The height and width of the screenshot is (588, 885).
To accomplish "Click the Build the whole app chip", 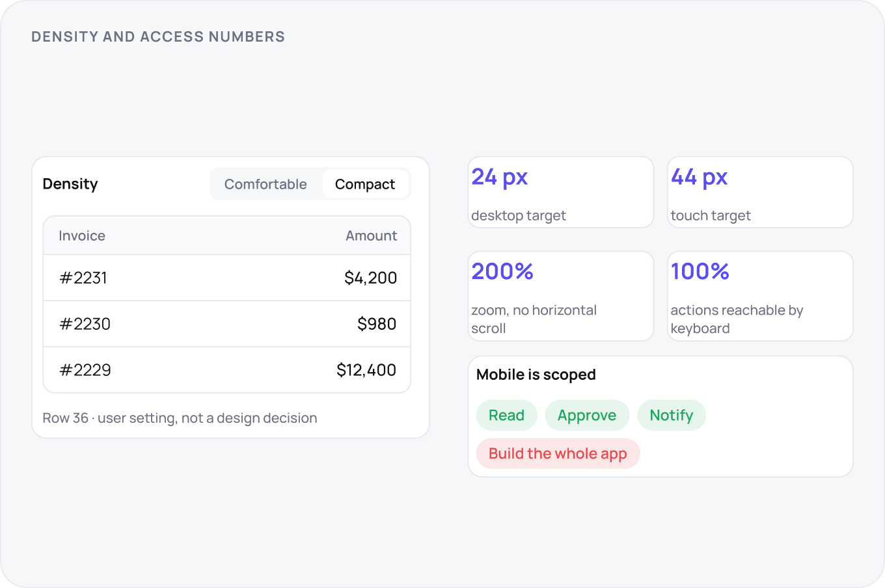I will (558, 453).
